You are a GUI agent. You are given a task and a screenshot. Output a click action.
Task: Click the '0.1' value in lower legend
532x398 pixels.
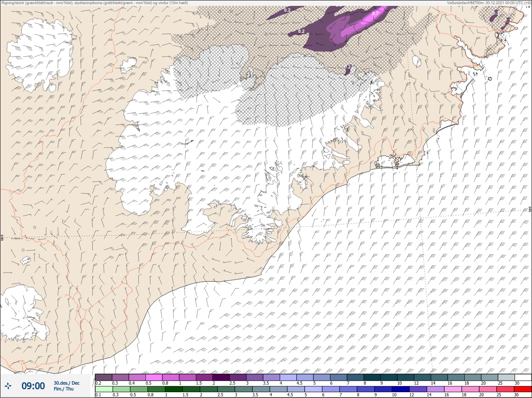(x=98, y=395)
